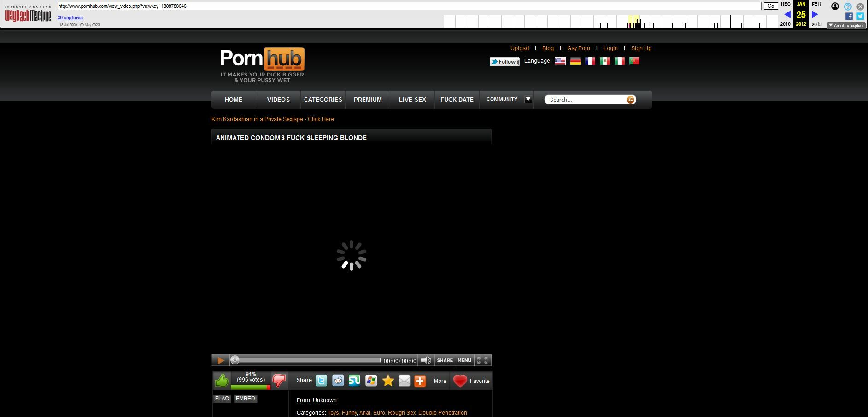Select the German flag language

575,61
